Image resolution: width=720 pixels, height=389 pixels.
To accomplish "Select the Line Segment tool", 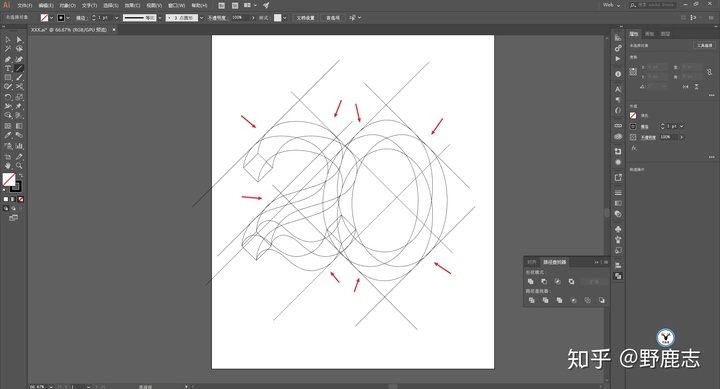I will click(19, 68).
